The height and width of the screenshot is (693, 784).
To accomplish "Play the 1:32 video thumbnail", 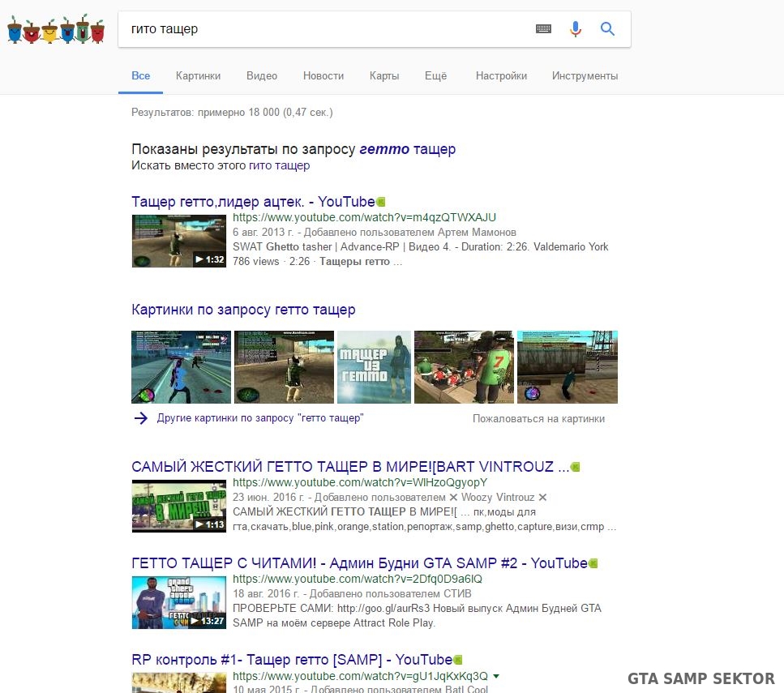I will [x=179, y=241].
